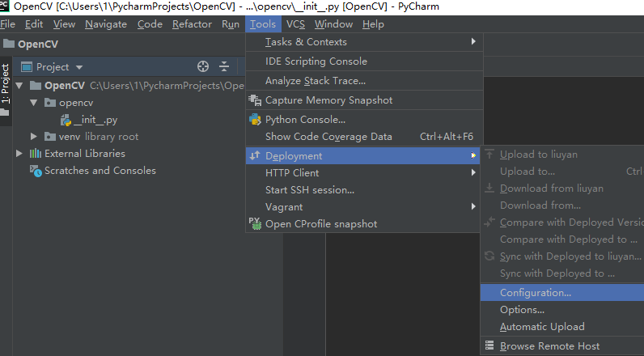Click the Open CProfile snapshot icon

255,224
